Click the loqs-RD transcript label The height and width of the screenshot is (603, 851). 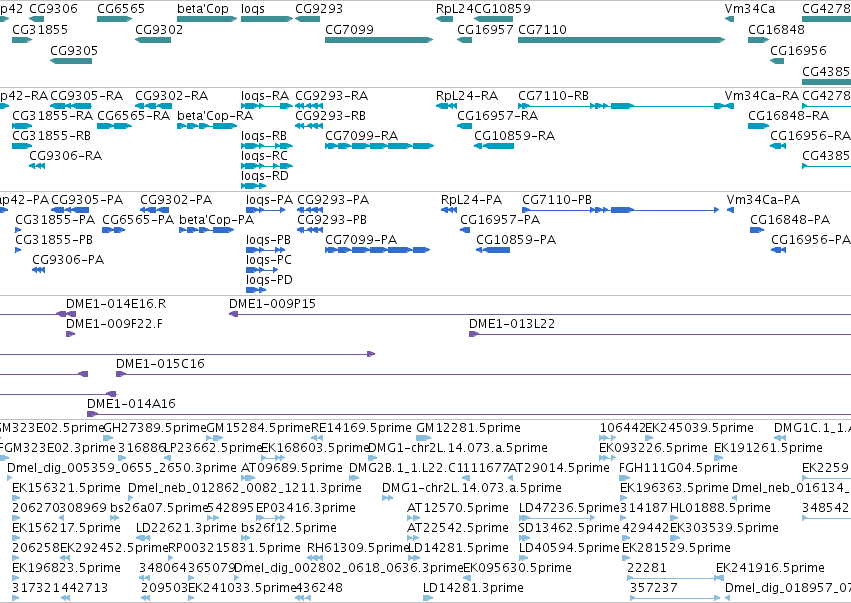click(265, 176)
